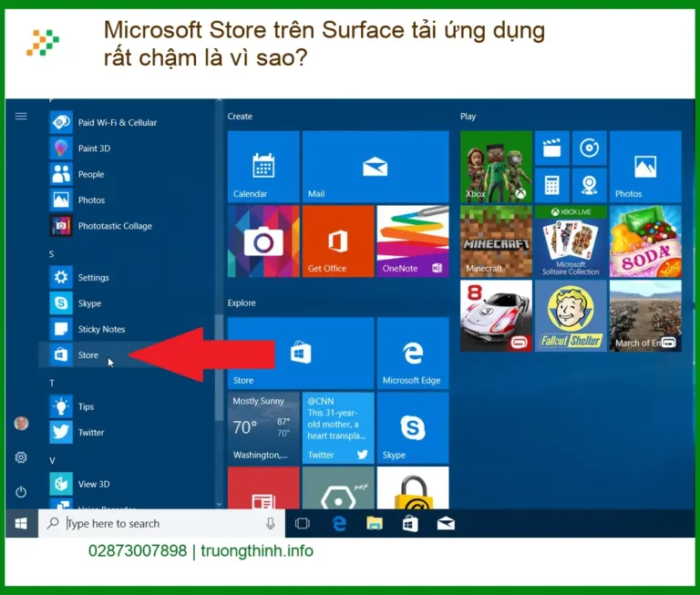This screenshot has width=700, height=595.
Task: Click the Windows Start button
Action: tap(21, 523)
